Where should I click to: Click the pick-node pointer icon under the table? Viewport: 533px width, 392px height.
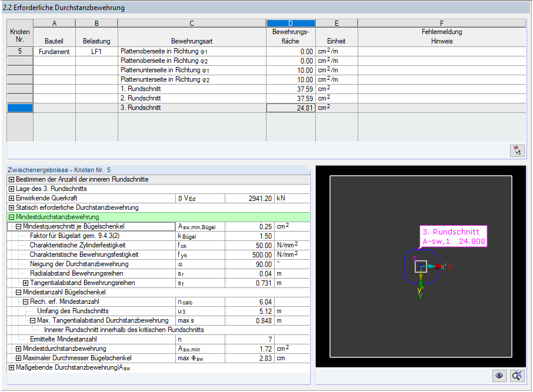[517, 150]
